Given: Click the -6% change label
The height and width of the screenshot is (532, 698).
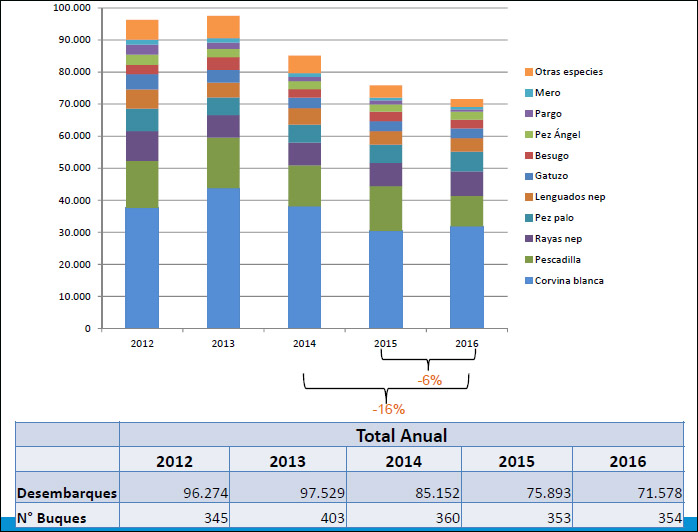Looking at the screenshot, I should 429,380.
